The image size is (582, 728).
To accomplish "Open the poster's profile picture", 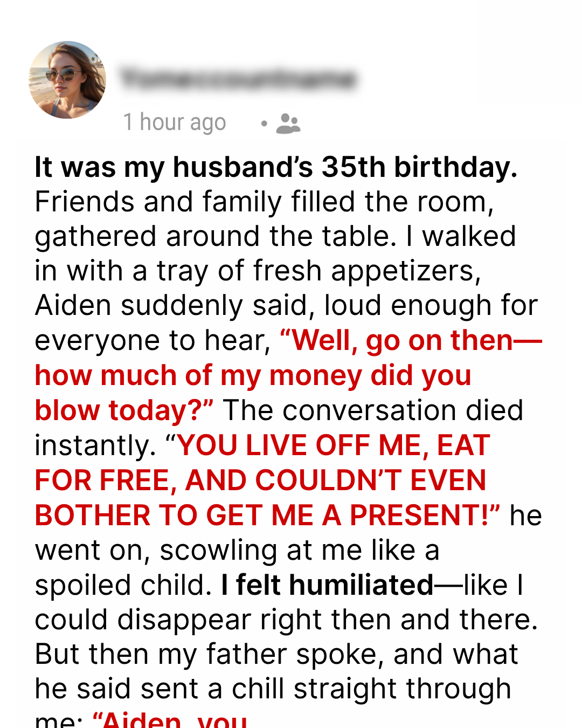I will pos(67,80).
